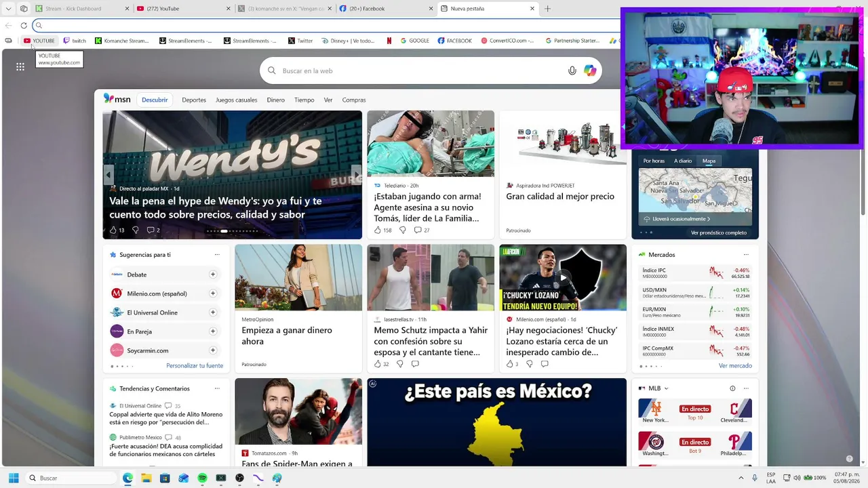Image resolution: width=868 pixels, height=488 pixels.
Task: Open more options for Mercados card
Action: pyautogui.click(x=746, y=255)
